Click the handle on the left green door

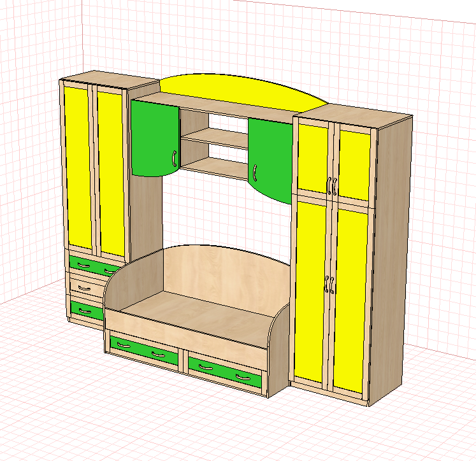tap(174, 159)
